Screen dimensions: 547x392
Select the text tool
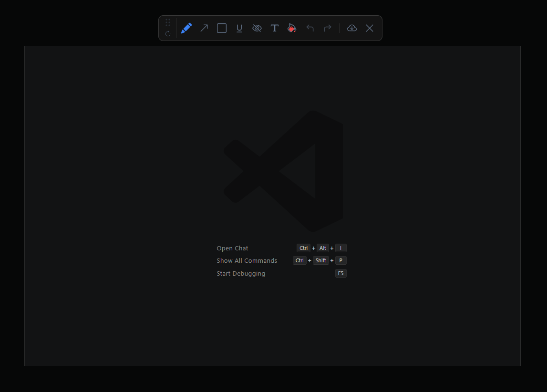(x=275, y=28)
